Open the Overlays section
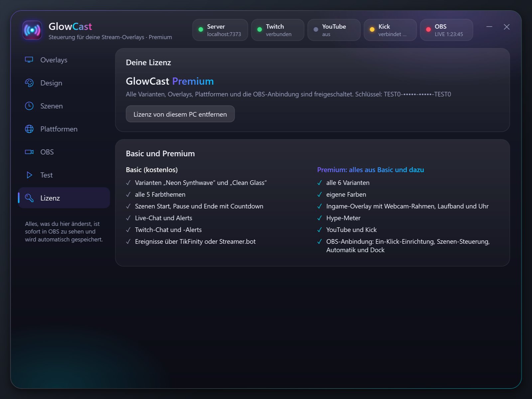This screenshot has height=399, width=532. point(64,60)
